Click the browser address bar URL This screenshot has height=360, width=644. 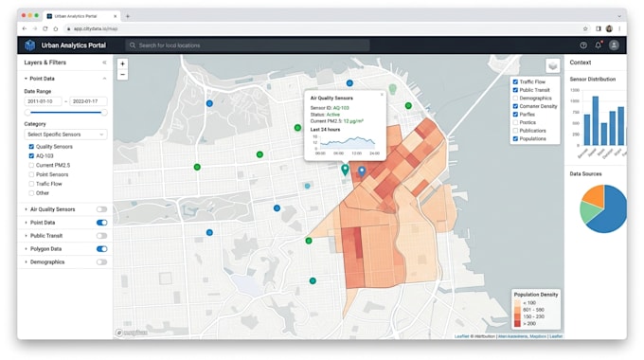[x=96, y=28]
